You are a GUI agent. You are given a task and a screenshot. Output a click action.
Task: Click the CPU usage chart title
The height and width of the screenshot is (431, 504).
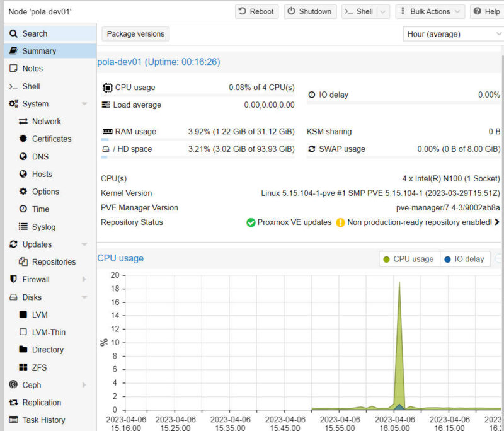coord(120,258)
